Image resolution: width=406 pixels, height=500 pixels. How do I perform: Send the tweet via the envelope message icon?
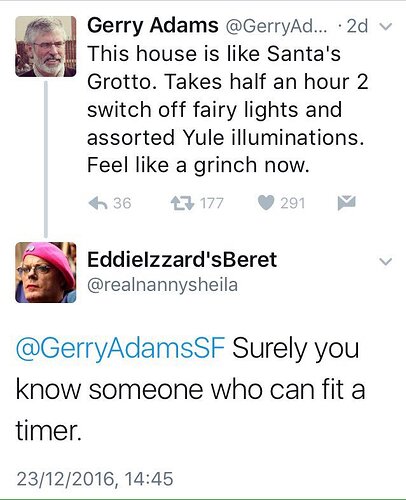(346, 203)
